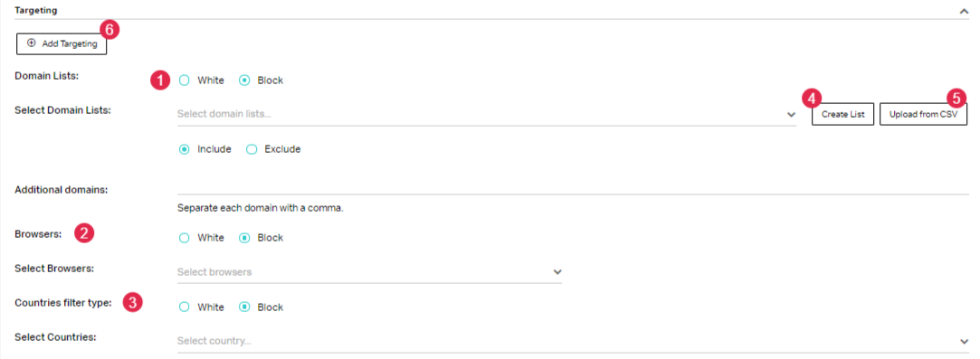
Task: Click the red marker numbered 2
Action: (x=84, y=233)
